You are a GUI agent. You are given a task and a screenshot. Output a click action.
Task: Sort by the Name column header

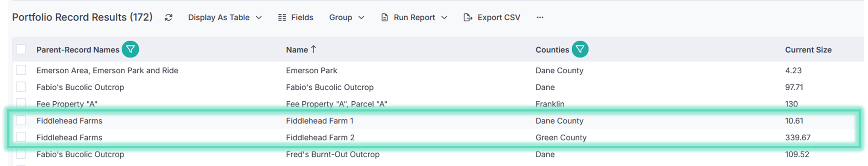pyautogui.click(x=297, y=50)
